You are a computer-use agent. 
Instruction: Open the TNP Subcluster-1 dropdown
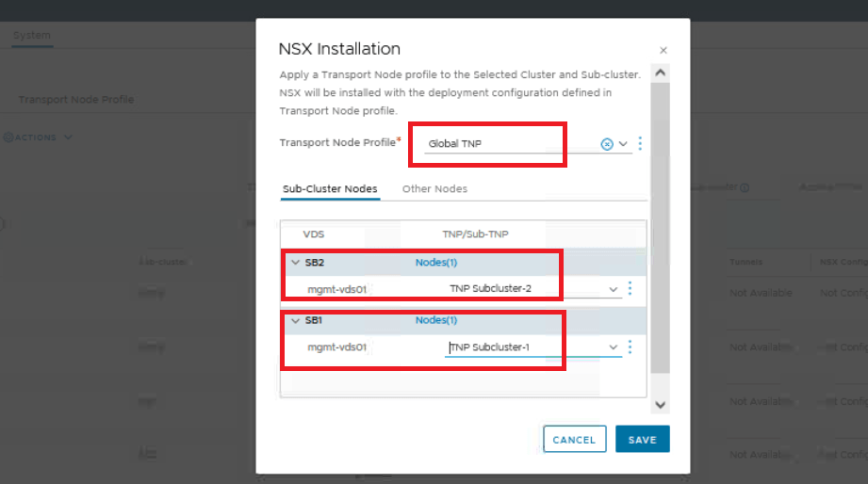[x=614, y=347]
